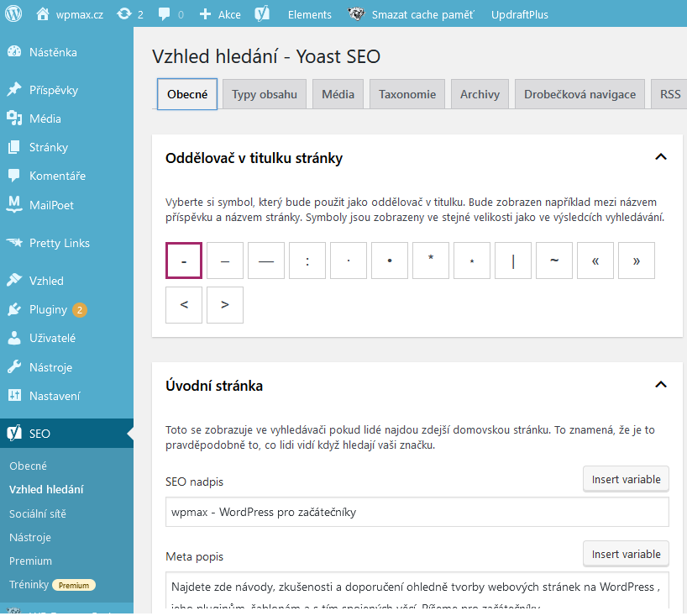The height and width of the screenshot is (616, 687).
Task: Select the vertical bar separator option
Action: [513, 261]
